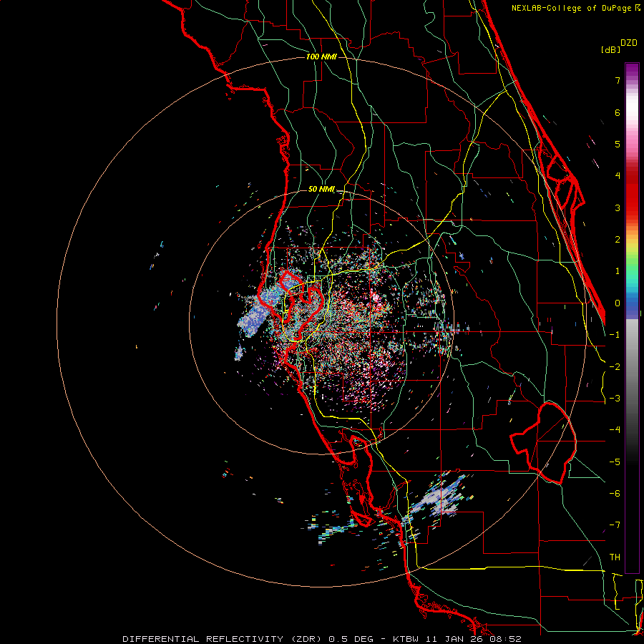The image size is (644, 644).
Task: Click the colorbar value 6 label
Action: click(618, 112)
